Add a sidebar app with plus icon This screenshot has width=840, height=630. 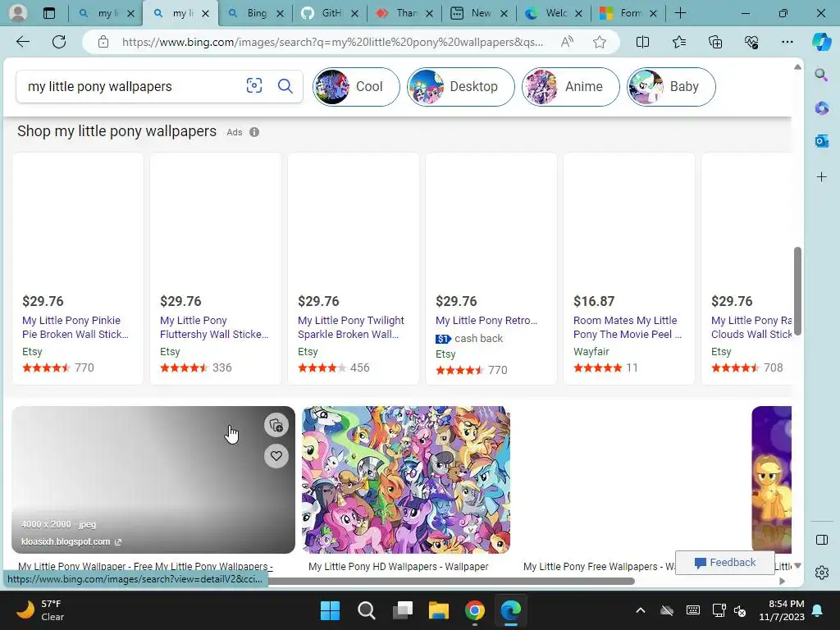[821, 177]
